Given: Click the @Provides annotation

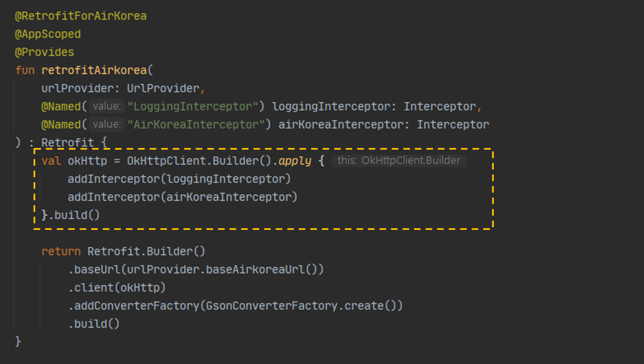Looking at the screenshot, I should click(x=45, y=52).
